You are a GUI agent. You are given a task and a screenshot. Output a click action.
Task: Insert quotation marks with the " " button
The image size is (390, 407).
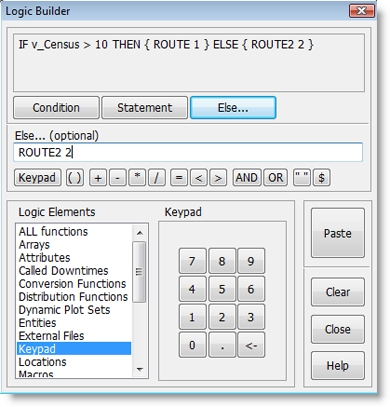[302, 177]
